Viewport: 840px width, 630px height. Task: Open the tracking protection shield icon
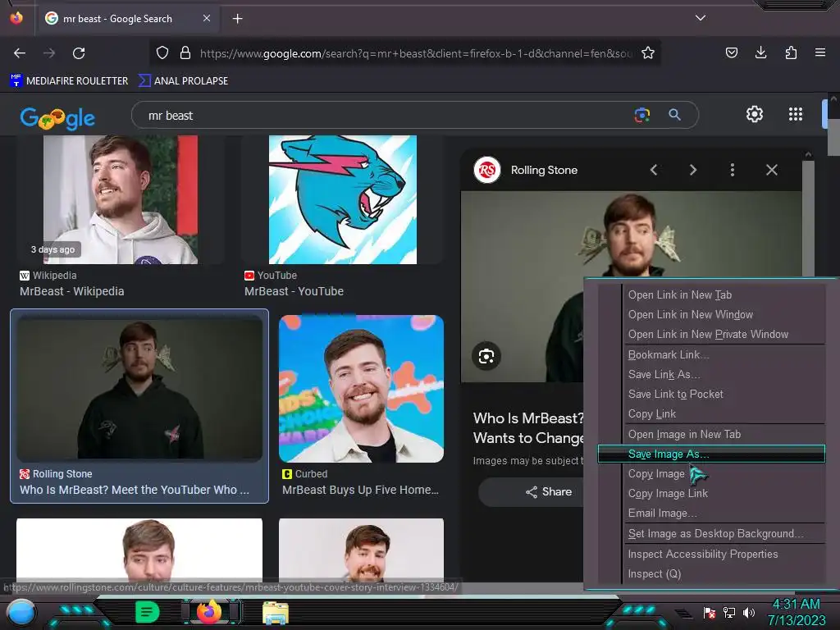pyautogui.click(x=162, y=53)
